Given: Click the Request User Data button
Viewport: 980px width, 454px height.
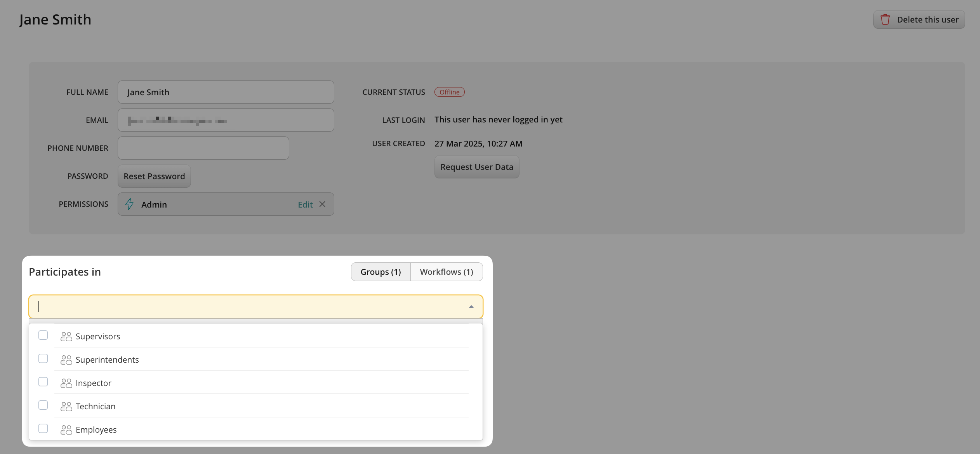Looking at the screenshot, I should pyautogui.click(x=476, y=167).
